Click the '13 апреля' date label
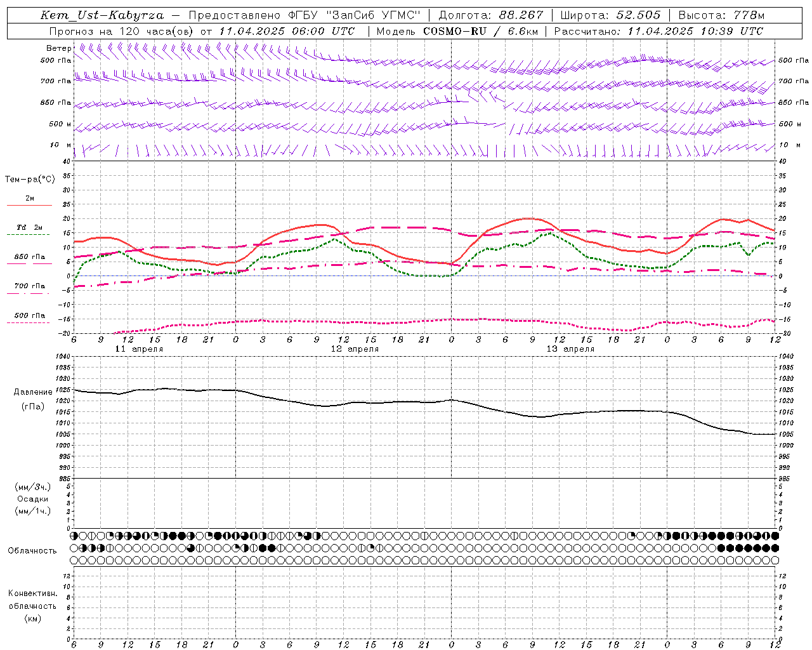812x650 pixels. pyautogui.click(x=570, y=349)
